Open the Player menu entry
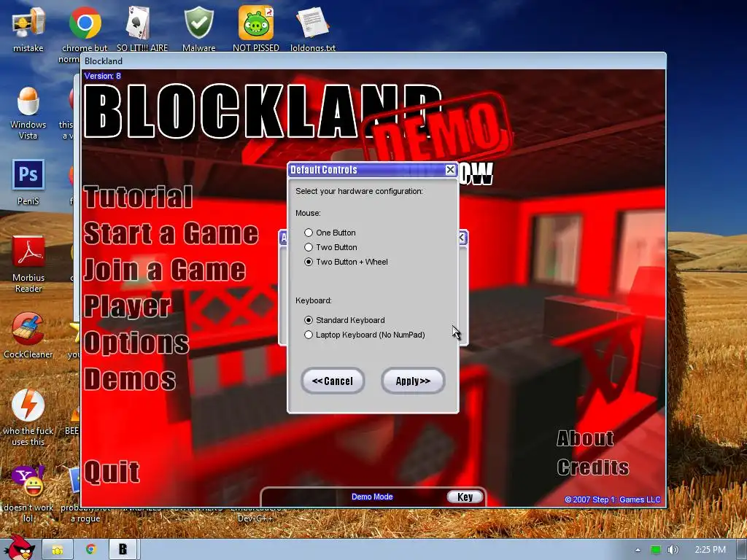 tap(127, 306)
